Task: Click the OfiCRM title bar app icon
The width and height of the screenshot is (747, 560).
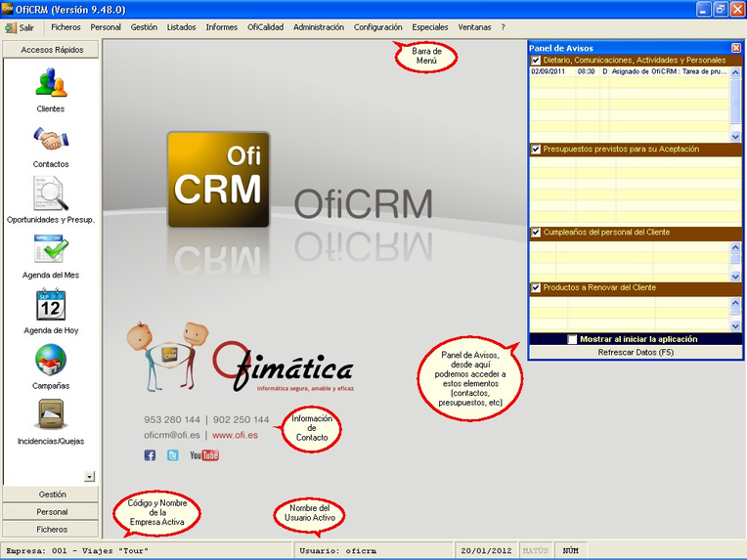Action: (x=7, y=10)
